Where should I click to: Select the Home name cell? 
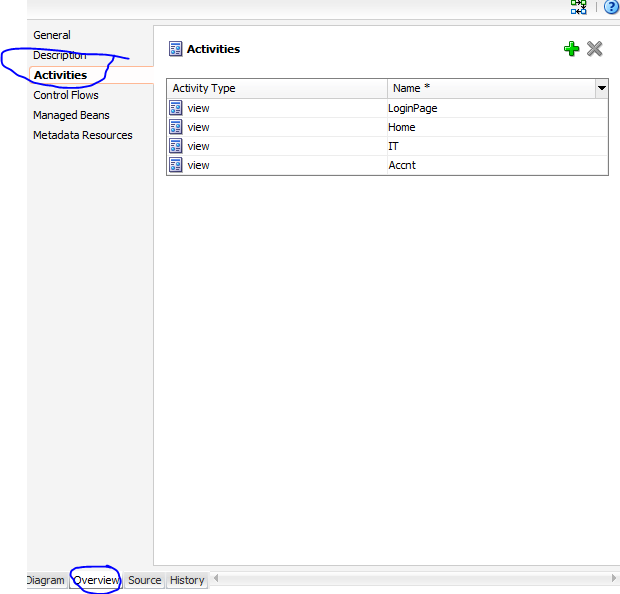coord(497,127)
